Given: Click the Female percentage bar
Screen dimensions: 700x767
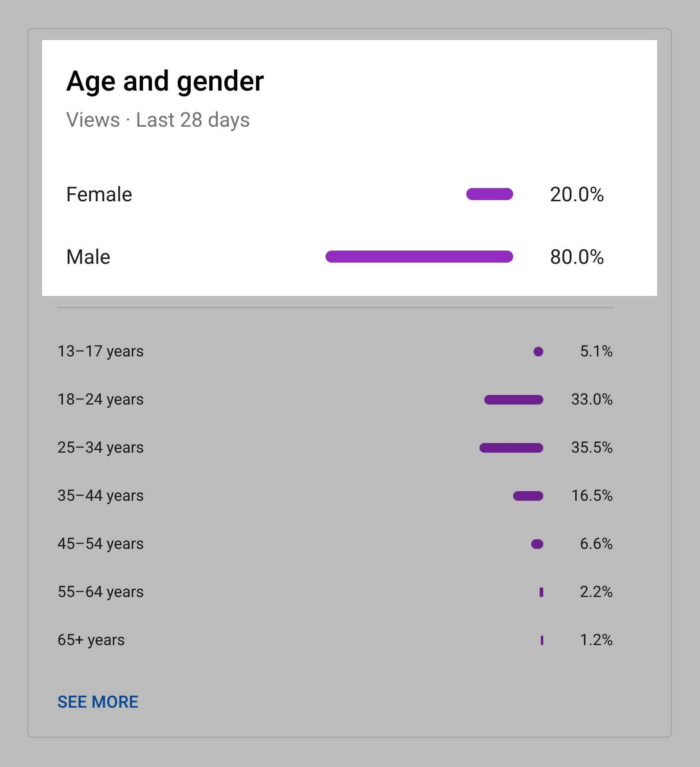Looking at the screenshot, I should [x=490, y=194].
